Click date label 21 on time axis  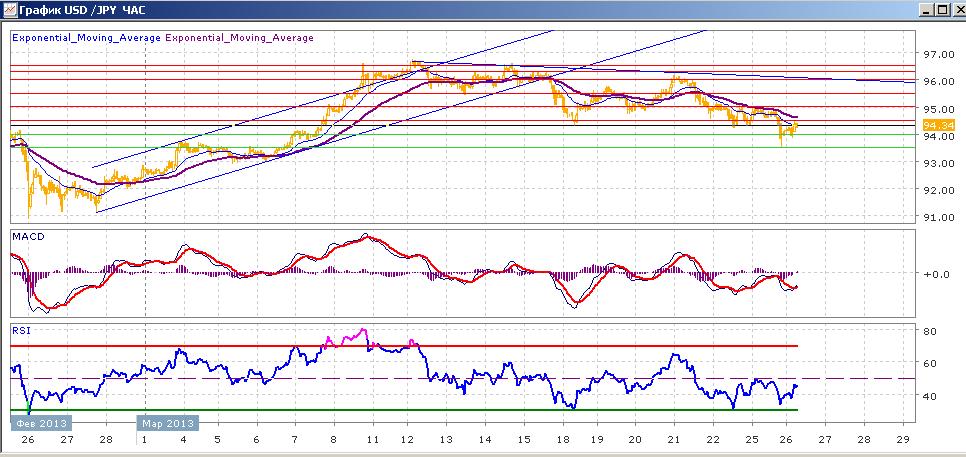click(673, 440)
